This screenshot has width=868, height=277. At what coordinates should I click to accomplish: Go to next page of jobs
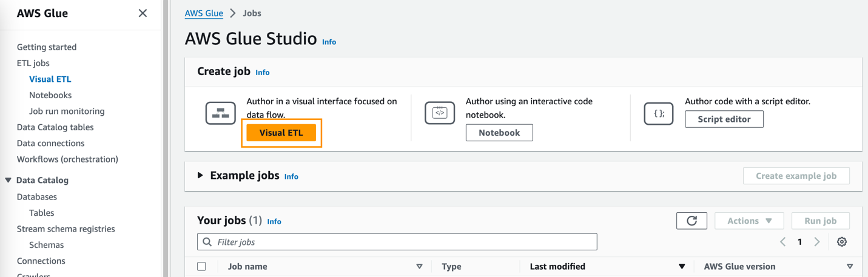(817, 242)
